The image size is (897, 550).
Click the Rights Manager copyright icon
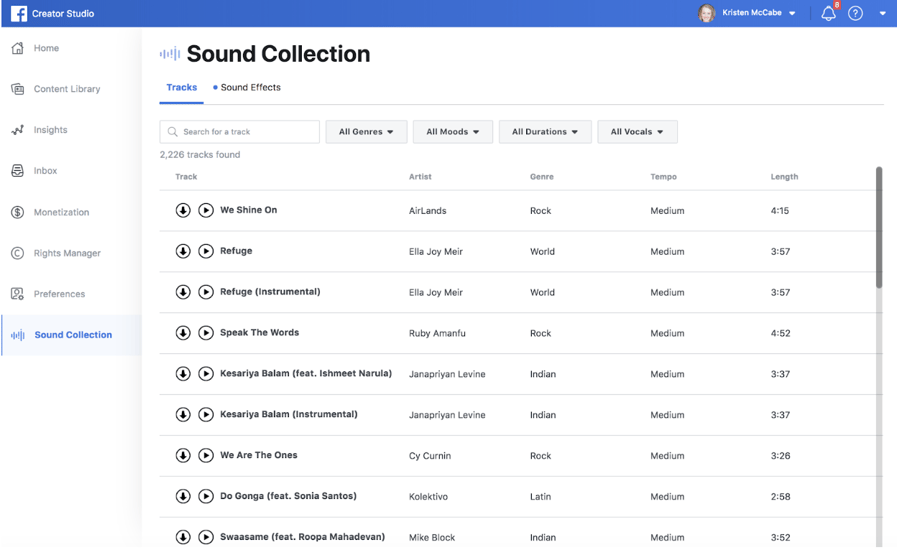point(18,253)
